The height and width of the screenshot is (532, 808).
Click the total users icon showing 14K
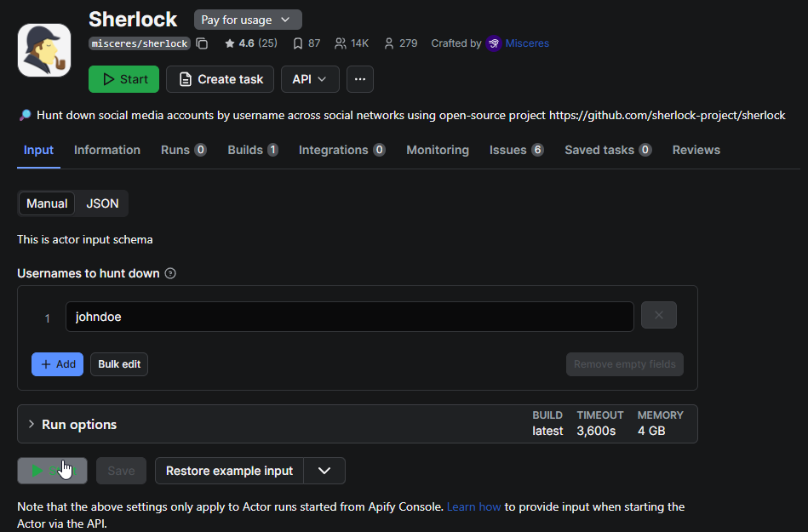point(341,43)
